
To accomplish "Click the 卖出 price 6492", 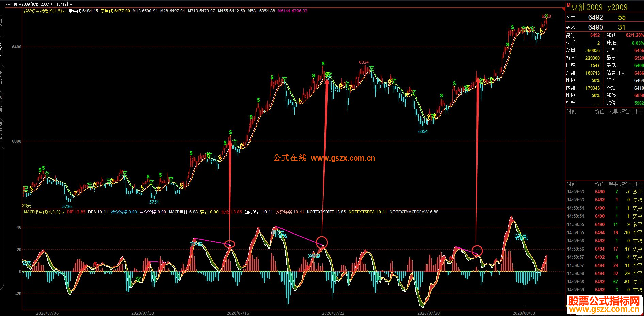I will click(595, 17).
